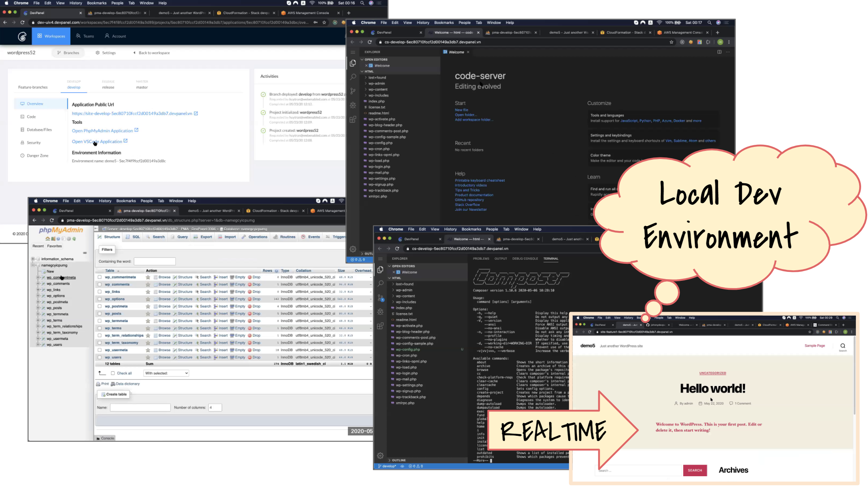Click the Containing the word input field
The height and width of the screenshot is (490, 868).
[155, 261]
